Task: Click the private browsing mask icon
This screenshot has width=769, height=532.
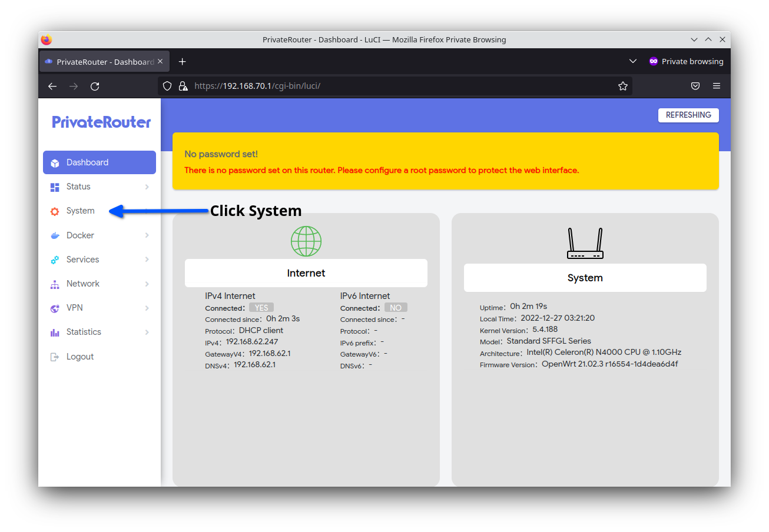Action: pyautogui.click(x=653, y=61)
